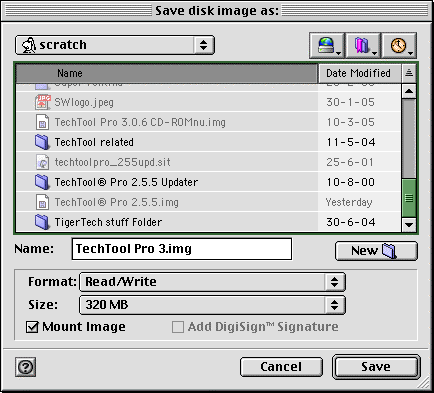This screenshot has width=434, height=393.
Task: Click techtoolpro_255upd.sit archive icon
Action: [42, 162]
